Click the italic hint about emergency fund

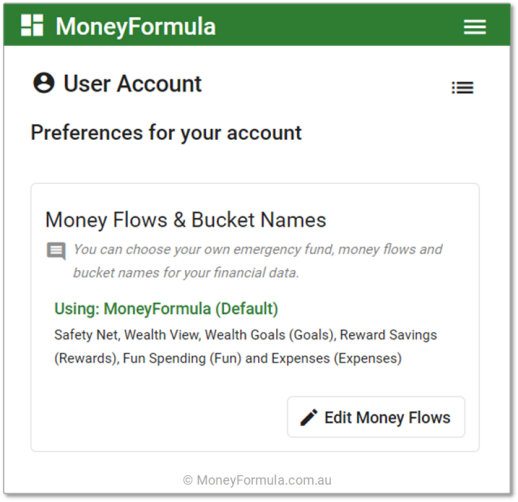tap(258, 261)
